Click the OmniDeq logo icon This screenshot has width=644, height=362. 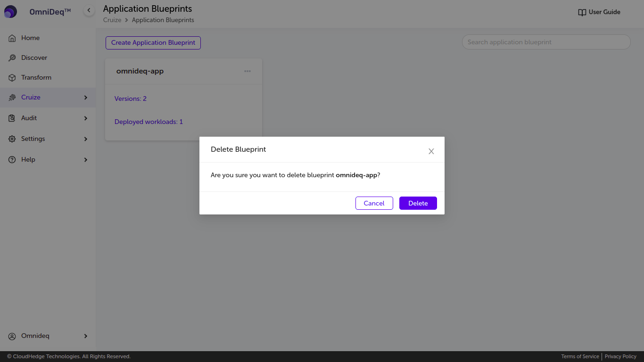click(10, 12)
